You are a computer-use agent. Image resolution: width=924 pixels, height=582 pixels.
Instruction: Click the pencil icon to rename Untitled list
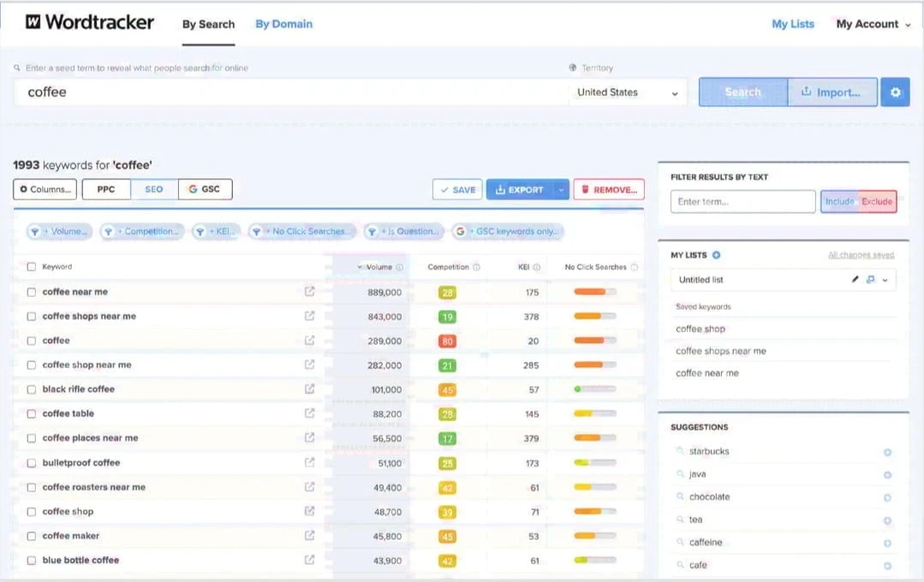click(x=854, y=279)
